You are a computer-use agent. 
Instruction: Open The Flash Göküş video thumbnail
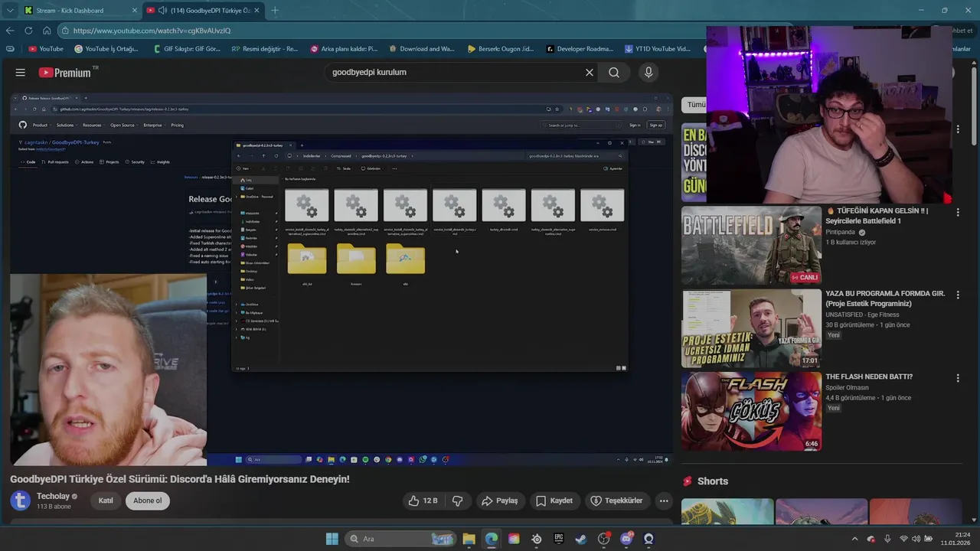751,411
